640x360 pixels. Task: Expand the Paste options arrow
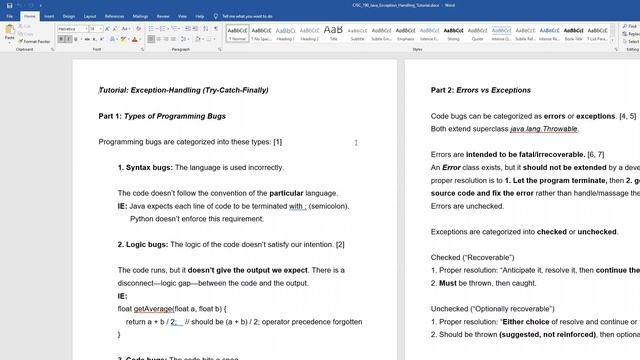tap(9, 42)
